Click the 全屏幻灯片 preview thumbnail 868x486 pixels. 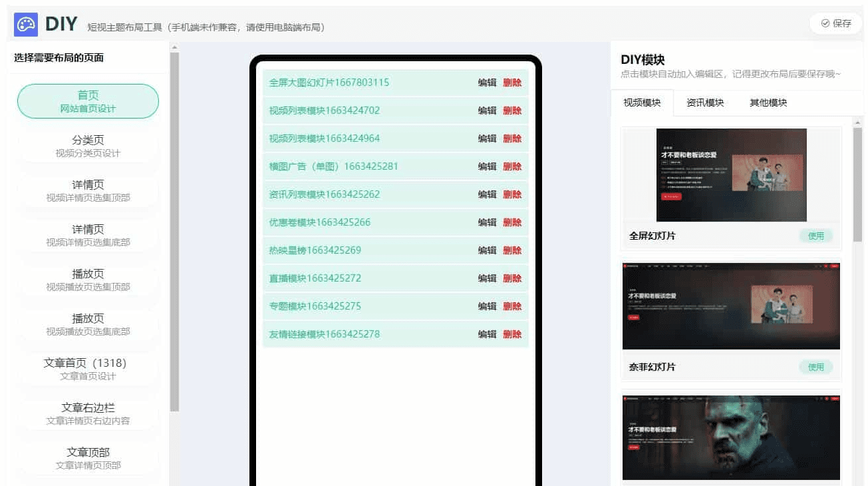pyautogui.click(x=731, y=175)
